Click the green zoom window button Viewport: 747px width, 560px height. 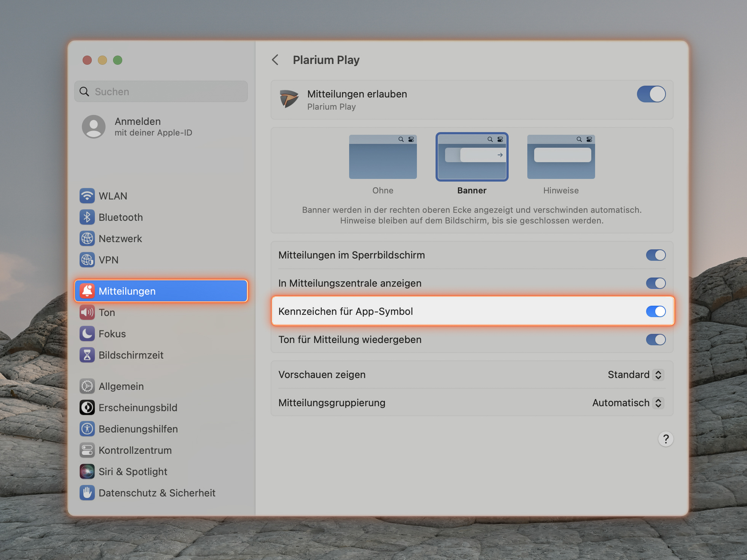(118, 60)
